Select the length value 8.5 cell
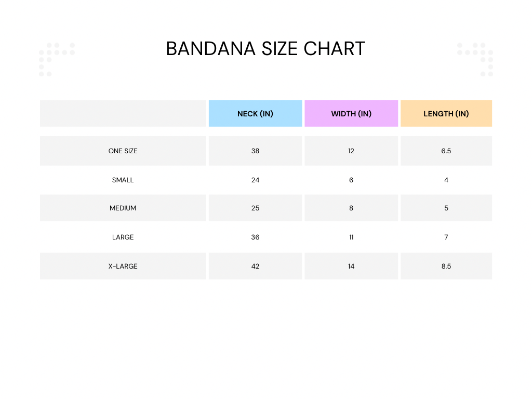This screenshot has height=399, width=532. 446,267
